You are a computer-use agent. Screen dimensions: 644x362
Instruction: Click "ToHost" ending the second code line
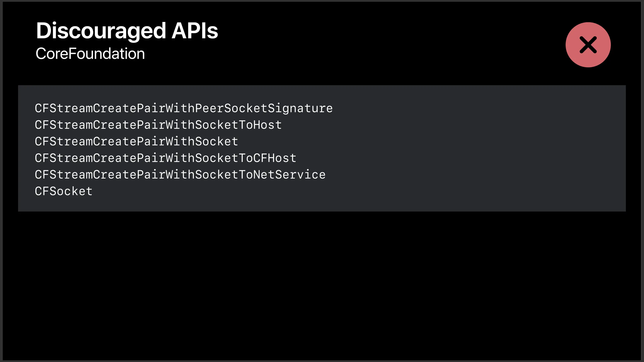tap(260, 125)
